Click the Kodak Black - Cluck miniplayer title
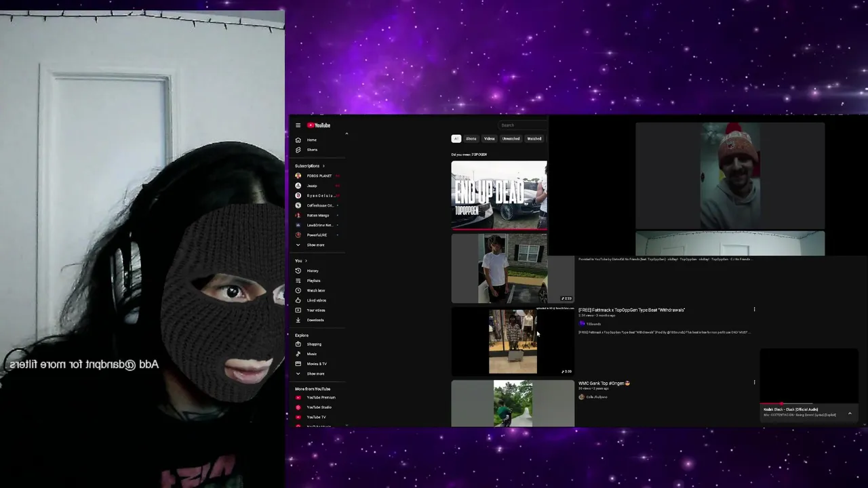This screenshot has width=868, height=488. (791, 409)
